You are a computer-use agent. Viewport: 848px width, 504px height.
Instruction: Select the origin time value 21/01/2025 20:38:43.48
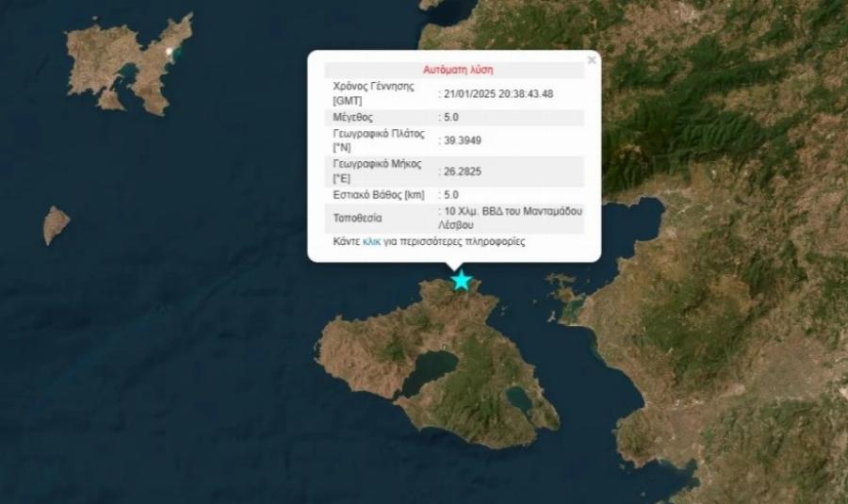pos(498,93)
